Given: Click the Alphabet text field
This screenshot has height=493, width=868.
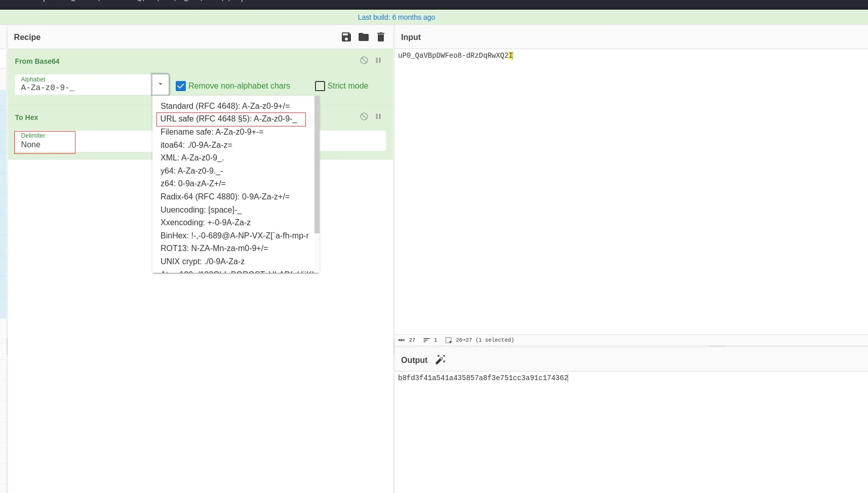Looking at the screenshot, I should (83, 84).
